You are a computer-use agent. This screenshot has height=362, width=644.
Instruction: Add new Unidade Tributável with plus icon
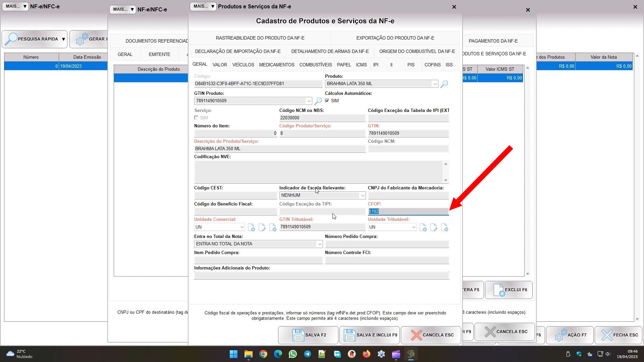pyautogui.click(x=423, y=228)
